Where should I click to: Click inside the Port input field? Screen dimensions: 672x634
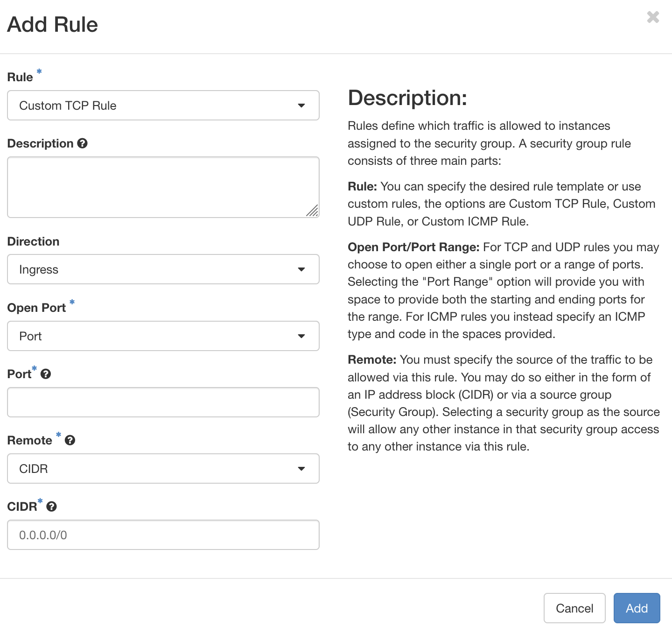(163, 402)
